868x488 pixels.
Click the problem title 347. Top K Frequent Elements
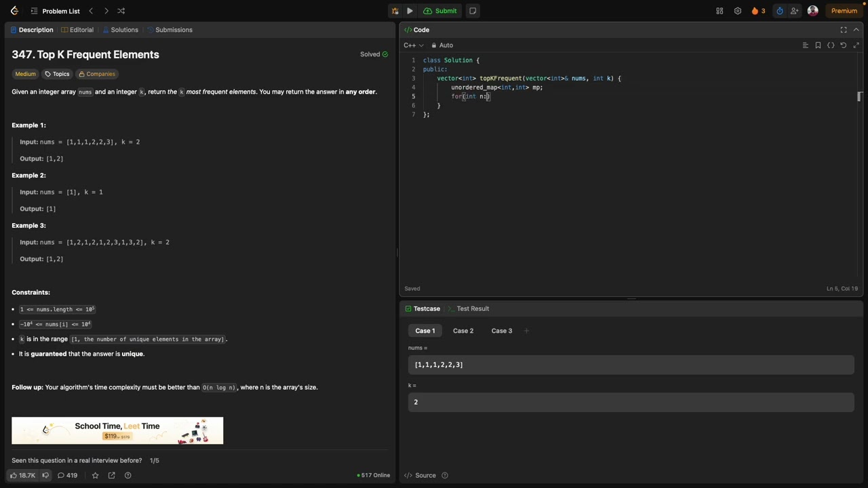(85, 54)
